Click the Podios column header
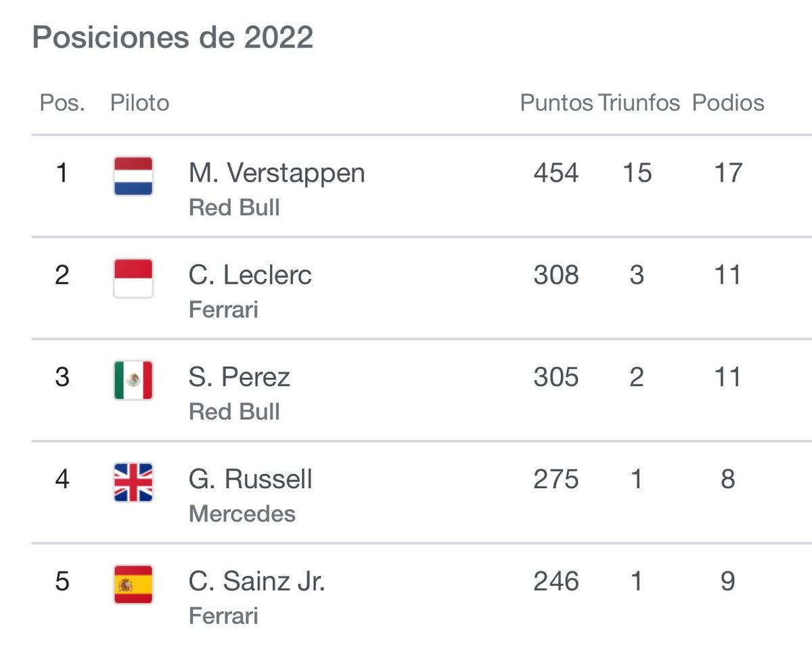 point(728,103)
